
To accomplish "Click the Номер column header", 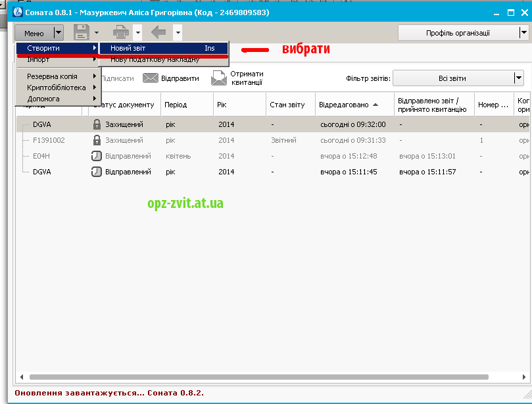I will point(494,105).
